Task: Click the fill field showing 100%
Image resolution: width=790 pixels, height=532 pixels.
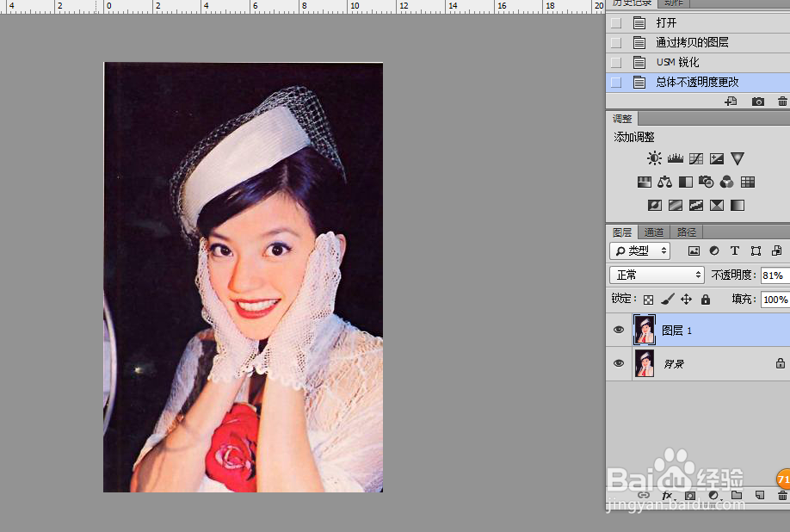Action: [775, 300]
